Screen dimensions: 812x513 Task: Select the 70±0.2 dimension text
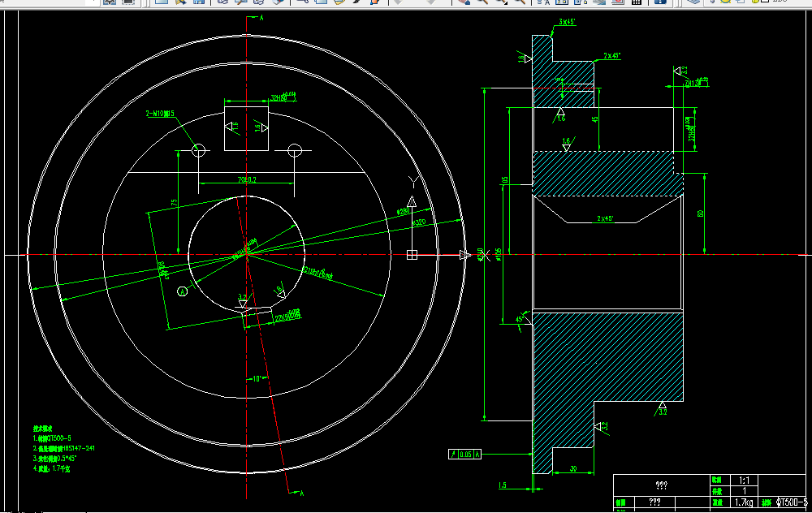(247, 179)
